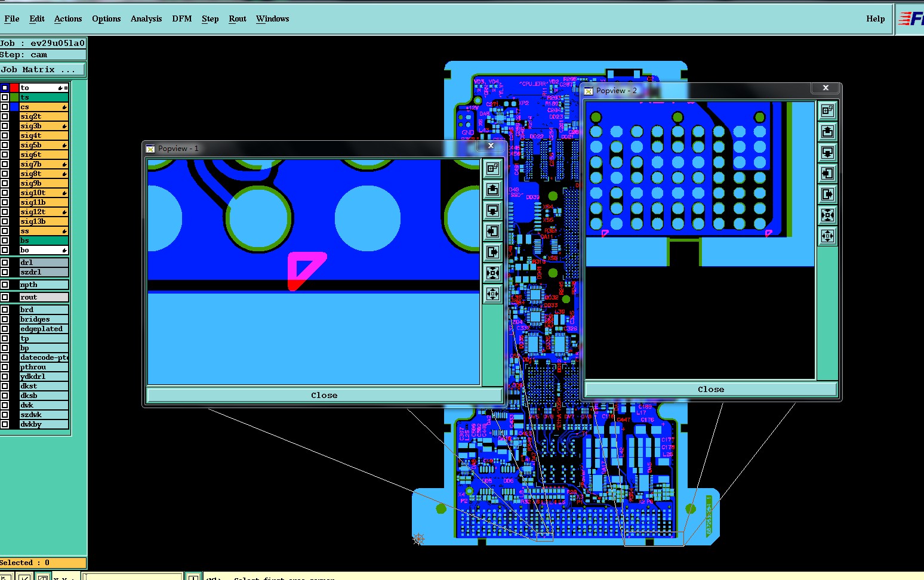Open the File menu
924x580 pixels.
[12, 18]
